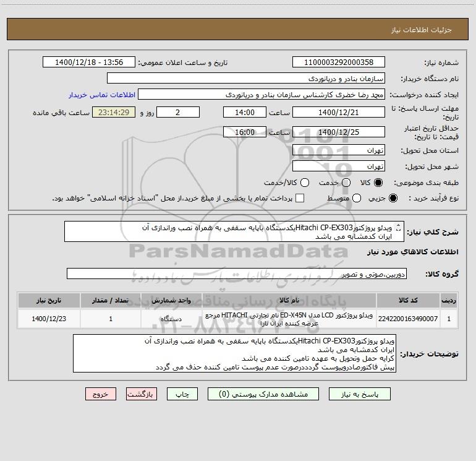Select the کالا/خدمت radio button
The image size is (476, 461).
pyautogui.click(x=305, y=183)
